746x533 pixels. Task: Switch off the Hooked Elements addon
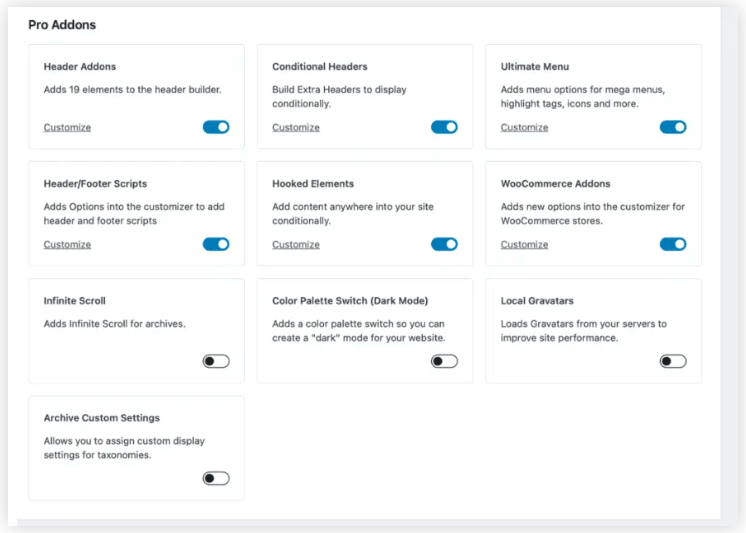point(444,244)
